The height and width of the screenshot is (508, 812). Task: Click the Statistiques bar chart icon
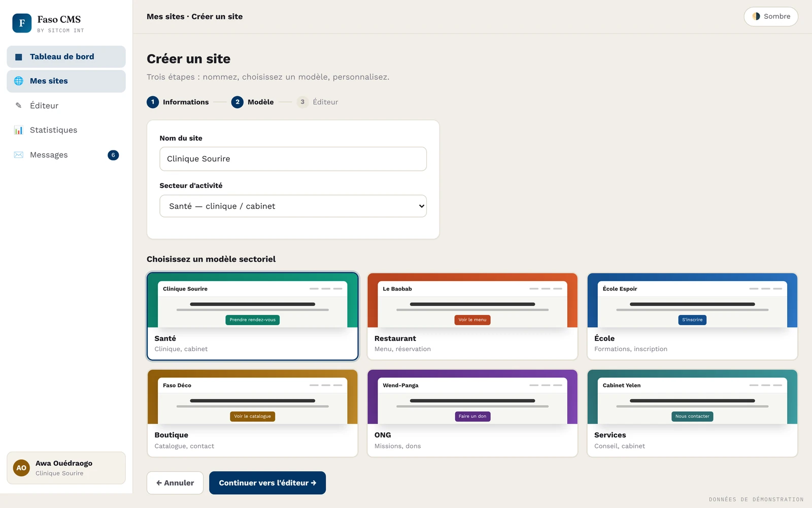(x=19, y=130)
